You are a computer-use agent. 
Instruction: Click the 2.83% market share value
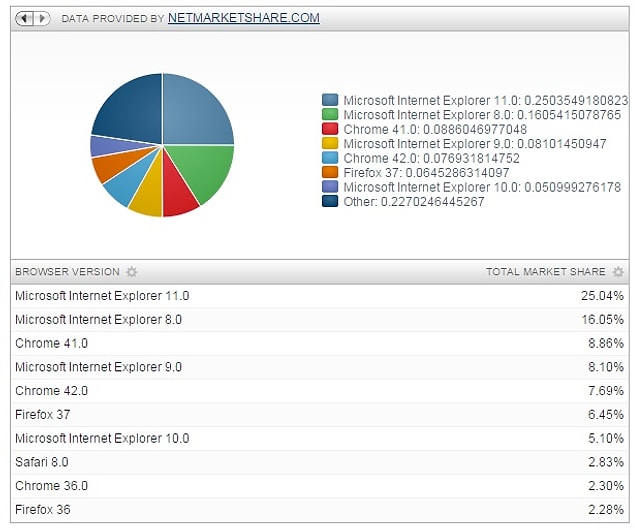[605, 462]
